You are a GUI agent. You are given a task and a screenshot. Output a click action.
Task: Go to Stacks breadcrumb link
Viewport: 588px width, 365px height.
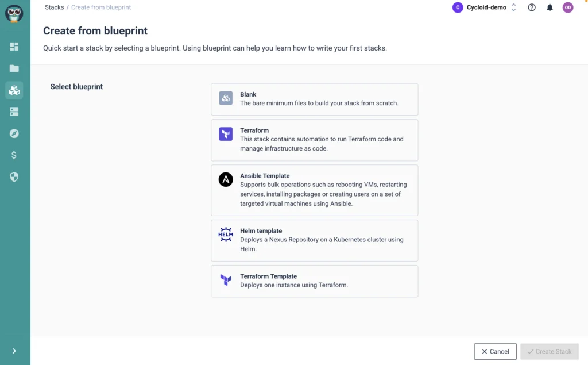pyautogui.click(x=55, y=7)
